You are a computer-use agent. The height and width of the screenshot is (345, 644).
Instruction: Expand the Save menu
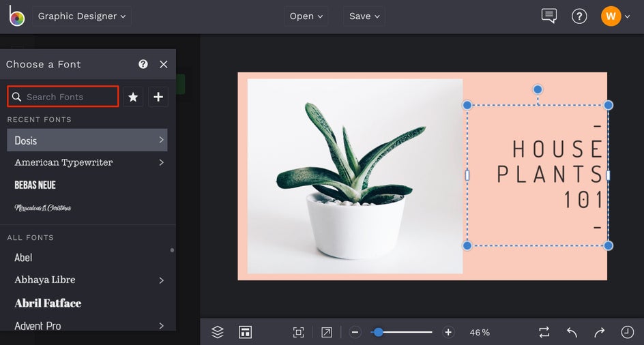pyautogui.click(x=364, y=16)
